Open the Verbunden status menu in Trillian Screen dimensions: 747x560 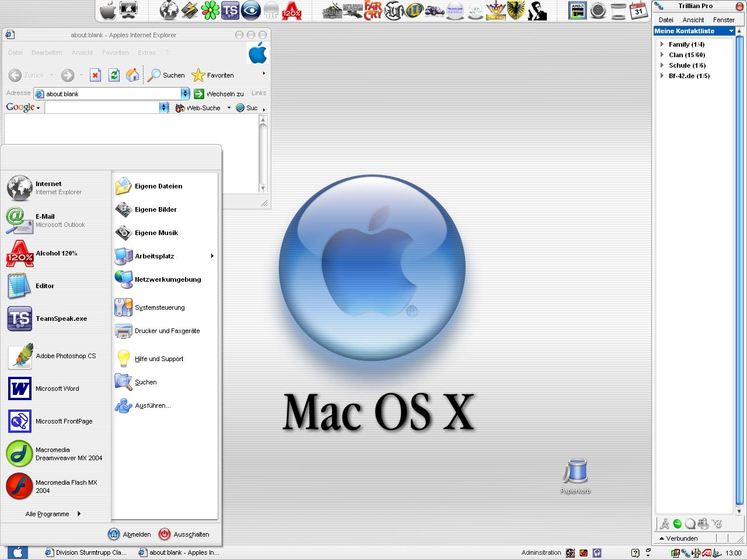coord(678,538)
